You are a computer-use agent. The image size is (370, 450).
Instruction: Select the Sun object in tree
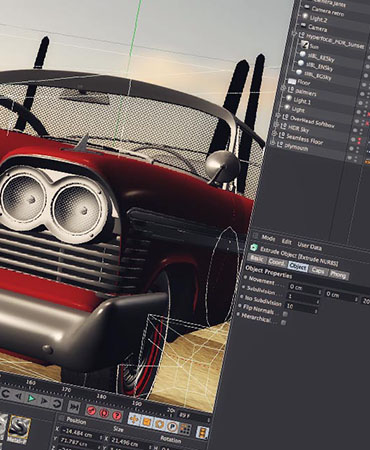pyautogui.click(x=314, y=46)
